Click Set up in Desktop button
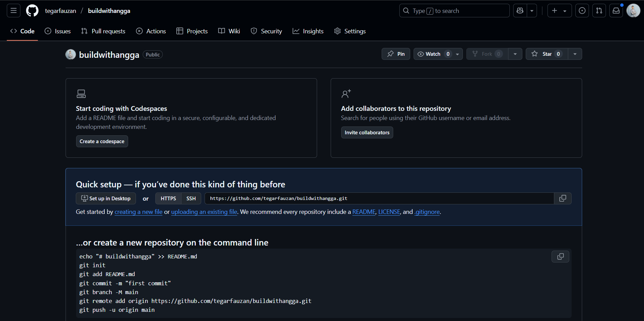This screenshot has height=321, width=644. click(106, 199)
